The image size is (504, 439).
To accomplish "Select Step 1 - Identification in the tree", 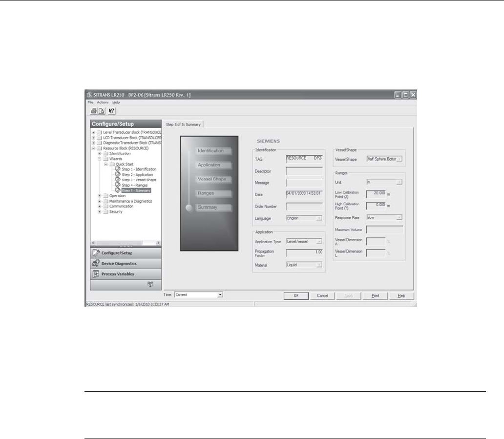I will tap(139, 169).
